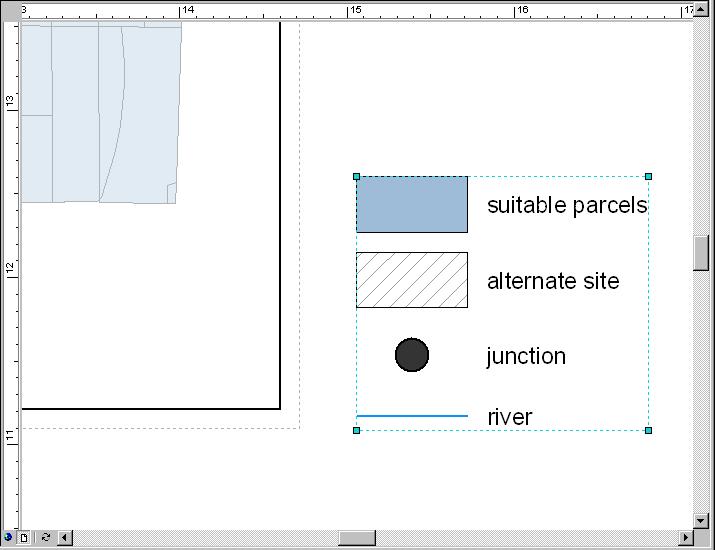Image resolution: width=715 pixels, height=550 pixels.
Task: Select the "alternate site" legend label
Action: [x=553, y=281]
